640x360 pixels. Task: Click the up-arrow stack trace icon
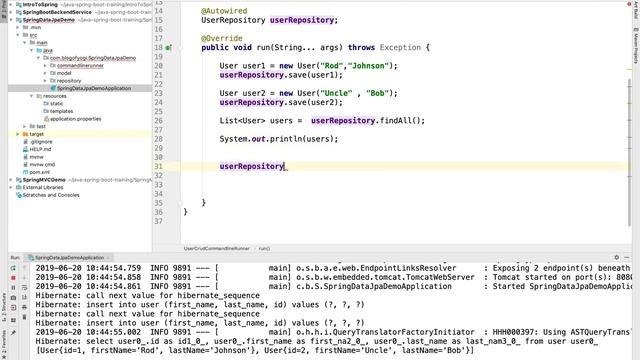(24, 268)
